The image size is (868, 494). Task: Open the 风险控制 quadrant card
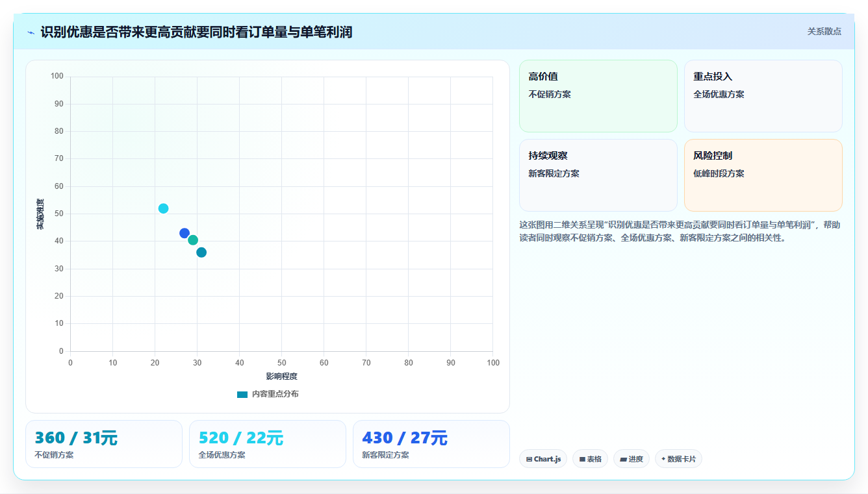coord(763,175)
